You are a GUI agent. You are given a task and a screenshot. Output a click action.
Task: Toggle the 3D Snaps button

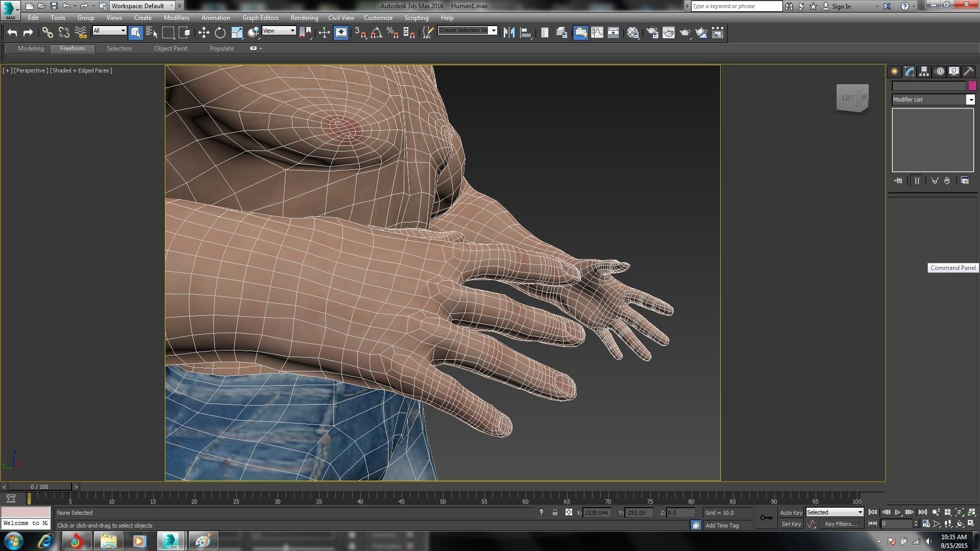pyautogui.click(x=360, y=33)
